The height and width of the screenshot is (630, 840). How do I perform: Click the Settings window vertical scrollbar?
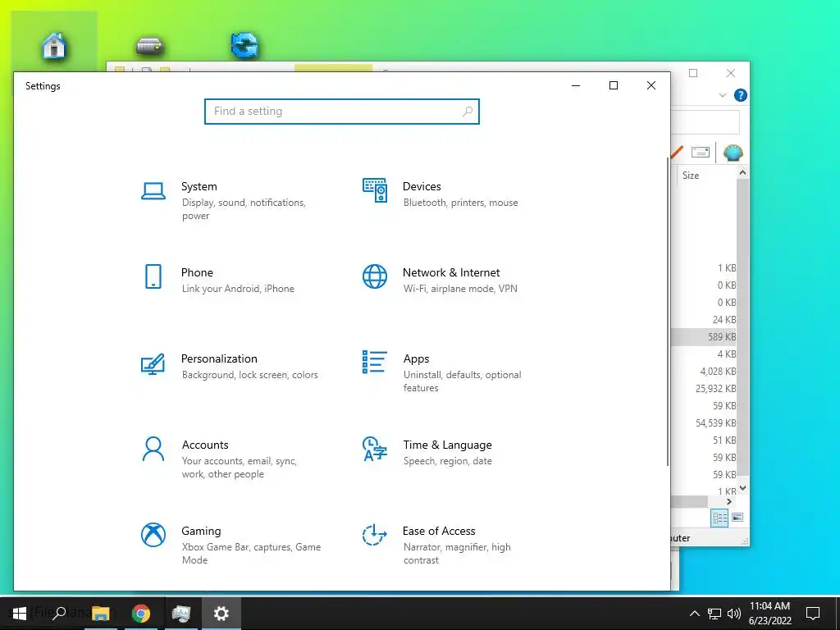pyautogui.click(x=668, y=312)
